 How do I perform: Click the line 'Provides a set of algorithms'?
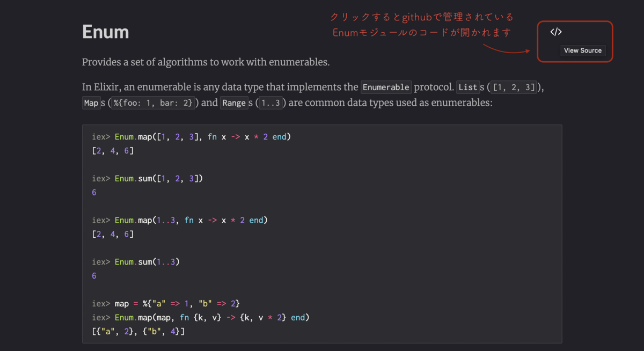point(206,62)
